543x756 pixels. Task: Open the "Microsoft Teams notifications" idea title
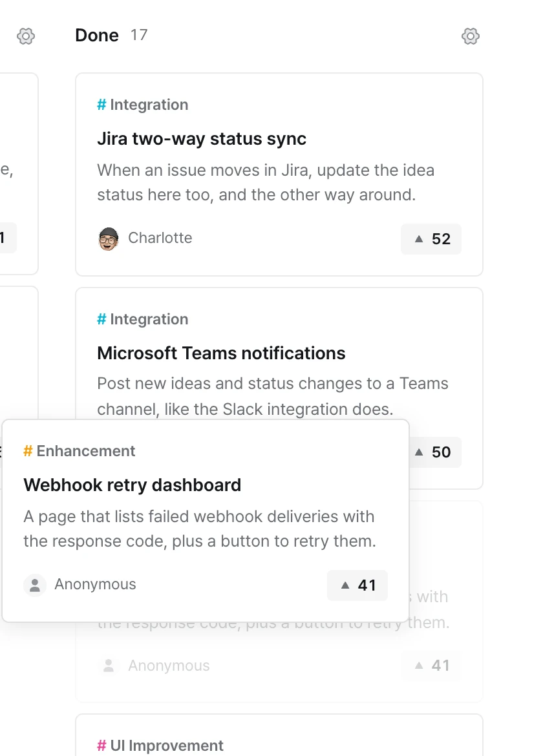click(221, 353)
